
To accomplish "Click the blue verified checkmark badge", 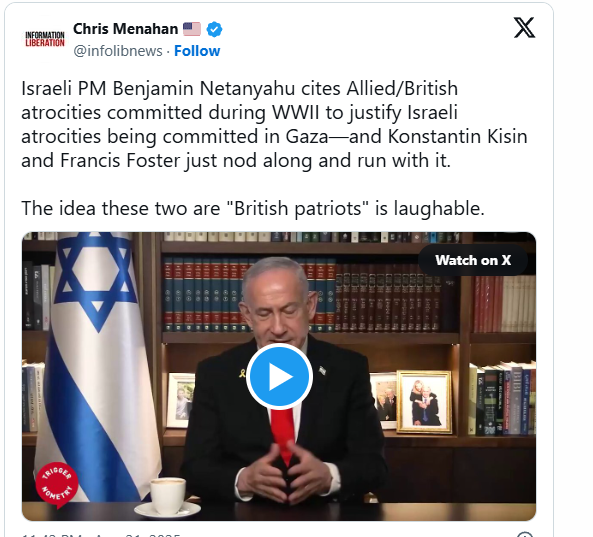I will [214, 29].
